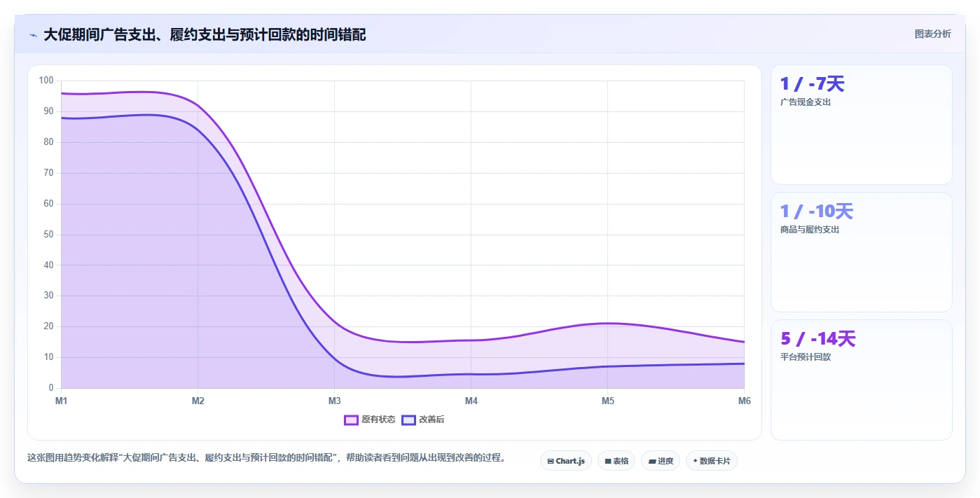The width and height of the screenshot is (980, 498).
Task: Click the M6 x-axis label
Action: (744, 401)
